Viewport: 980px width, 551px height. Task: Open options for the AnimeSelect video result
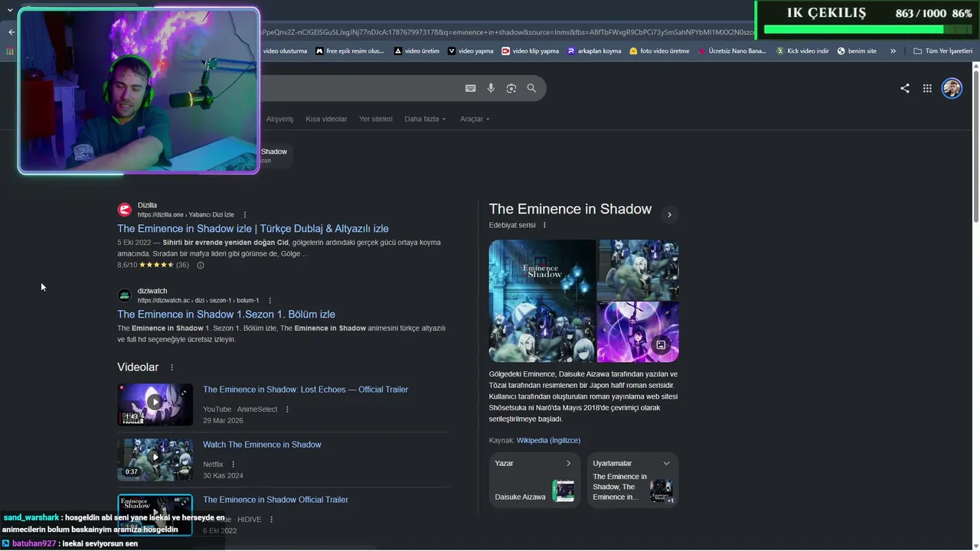coord(287,409)
